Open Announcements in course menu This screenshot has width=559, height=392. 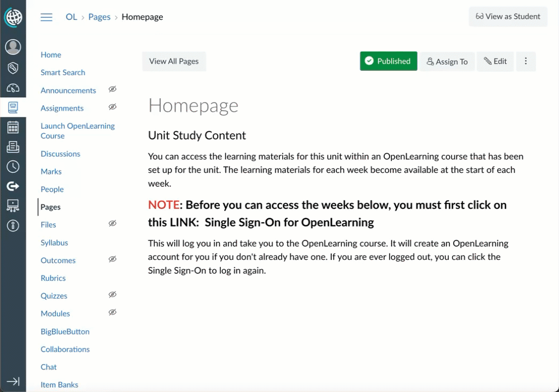click(x=68, y=90)
